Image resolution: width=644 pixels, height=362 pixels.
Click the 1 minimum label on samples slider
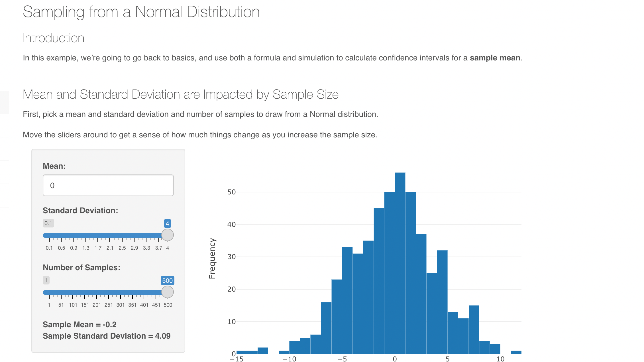(46, 280)
